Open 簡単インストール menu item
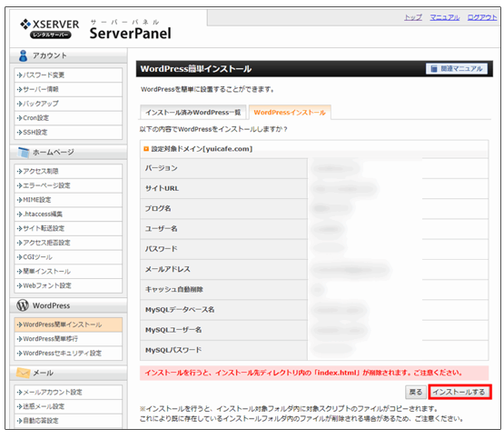Image resolution: width=504 pixels, height=439 pixels. 68,271
